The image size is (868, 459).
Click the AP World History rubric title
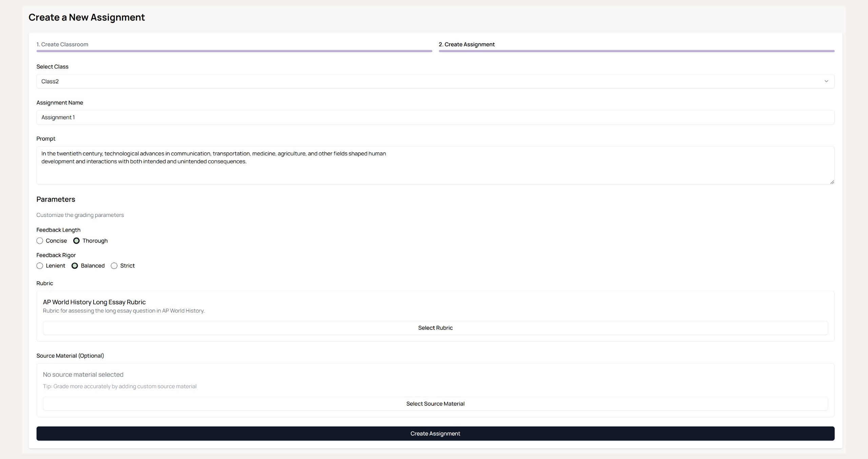[x=94, y=302]
